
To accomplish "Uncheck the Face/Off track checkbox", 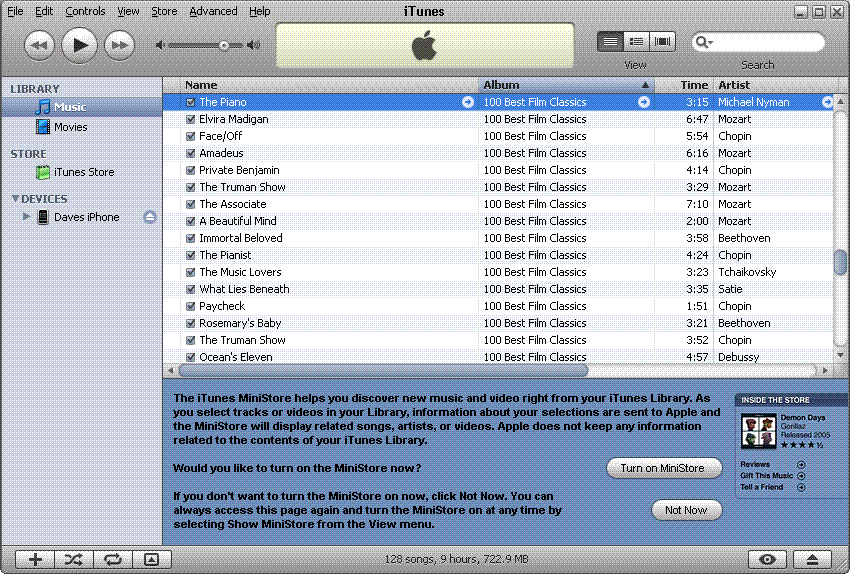I will pyautogui.click(x=190, y=136).
